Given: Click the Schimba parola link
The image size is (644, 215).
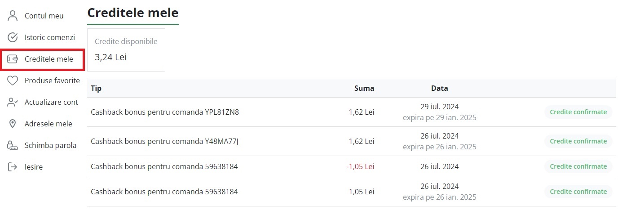Looking at the screenshot, I should coord(50,145).
